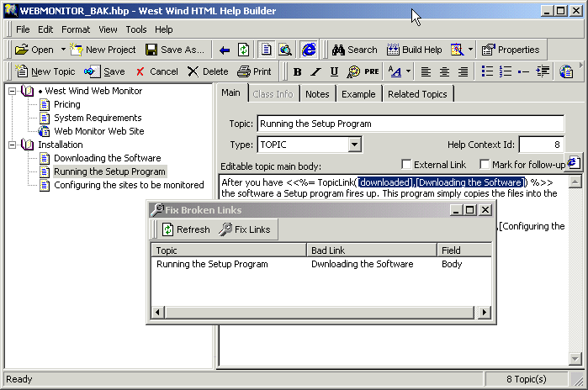Select System Requirements in the tree
Image resolution: width=588 pixels, height=390 pixels.
click(x=98, y=118)
